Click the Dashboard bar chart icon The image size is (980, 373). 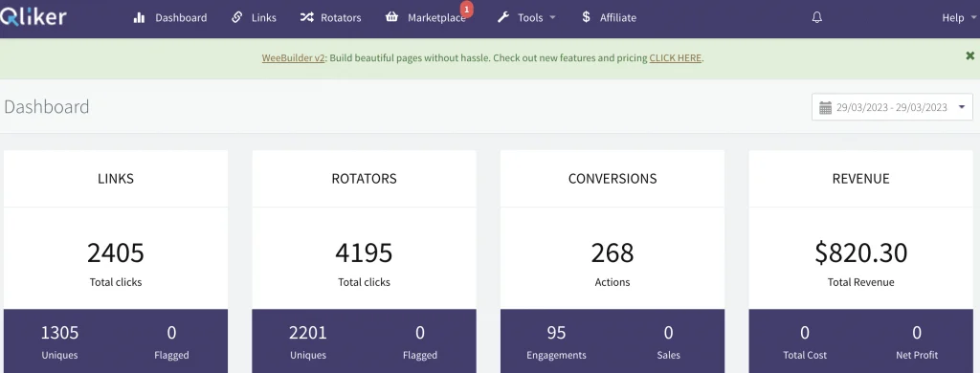139,17
